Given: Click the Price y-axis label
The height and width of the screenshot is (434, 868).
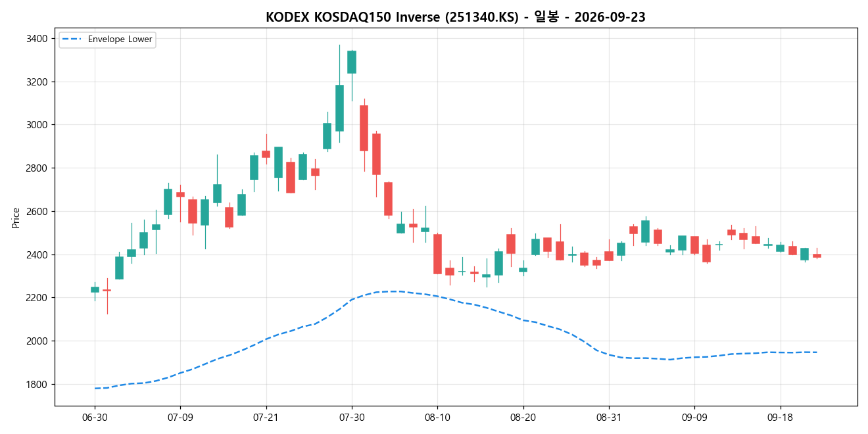Looking at the screenshot, I should pos(16,217).
